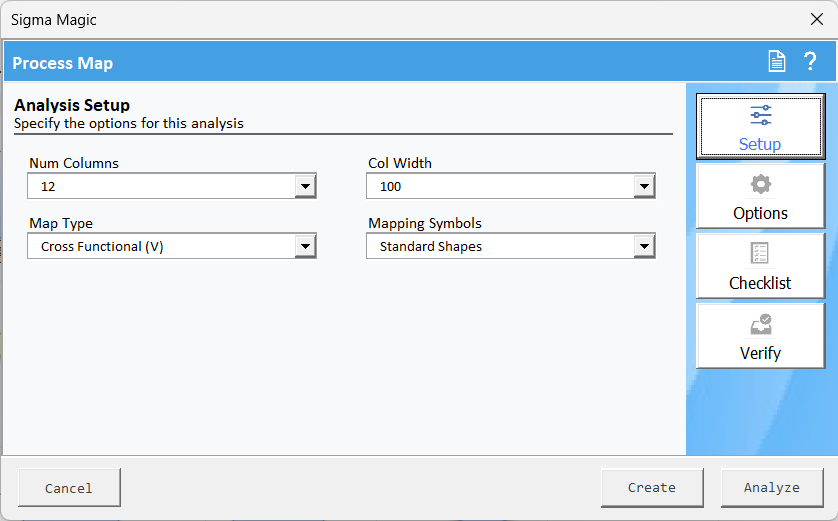Select the Setup tab label

pyautogui.click(x=760, y=144)
